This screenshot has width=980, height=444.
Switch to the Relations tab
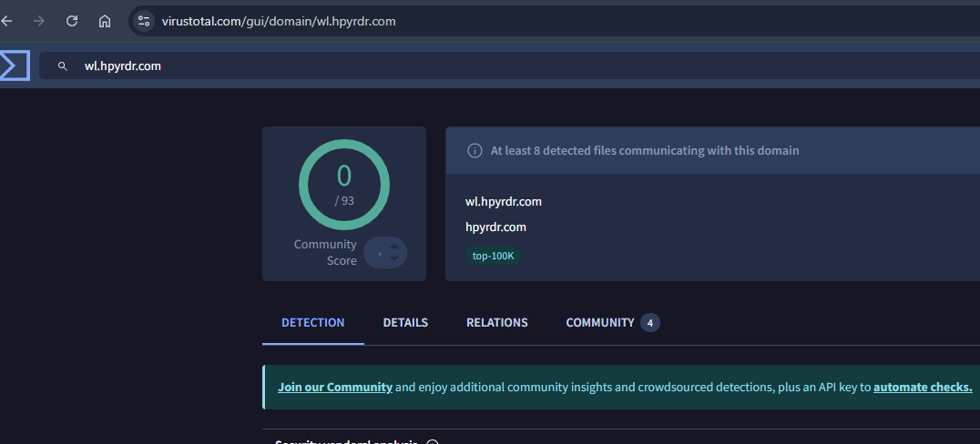pyautogui.click(x=496, y=323)
